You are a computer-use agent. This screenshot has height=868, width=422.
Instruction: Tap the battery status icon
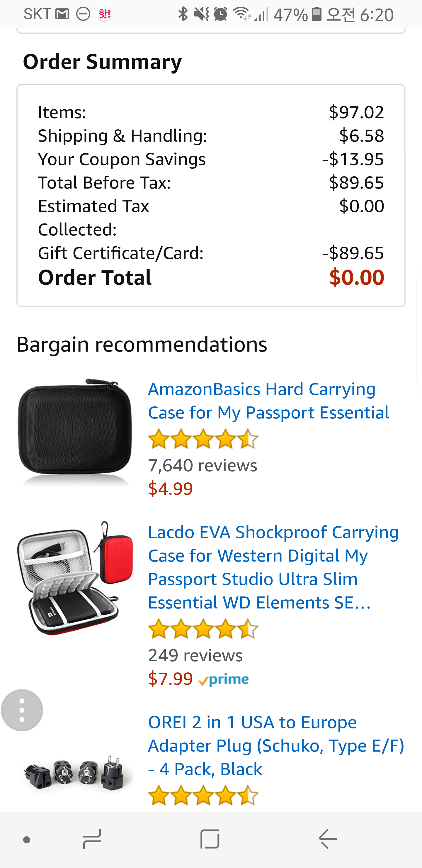(316, 14)
